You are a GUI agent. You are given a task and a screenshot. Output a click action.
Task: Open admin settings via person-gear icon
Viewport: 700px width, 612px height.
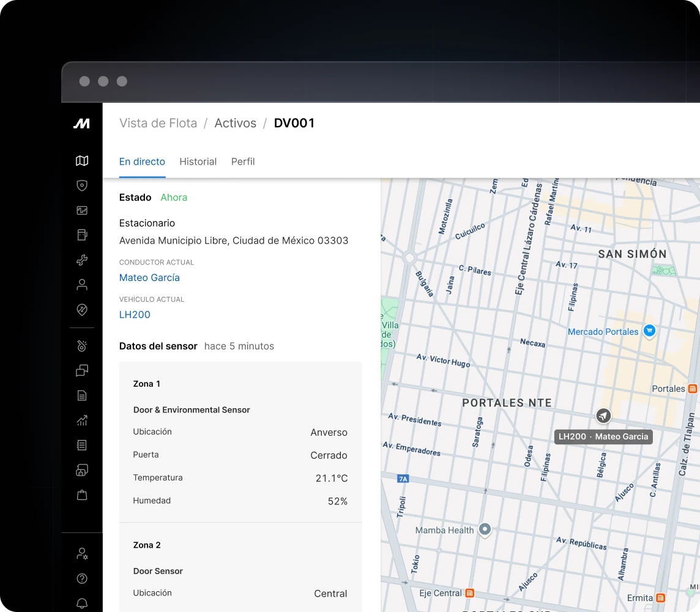coord(81,553)
